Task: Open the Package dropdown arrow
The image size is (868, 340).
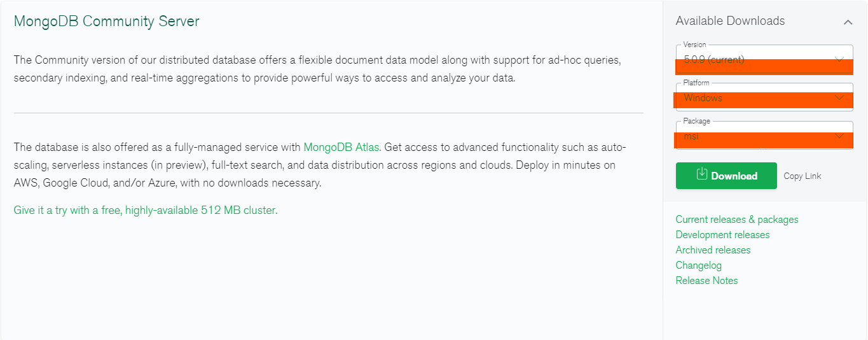Action: (x=839, y=136)
